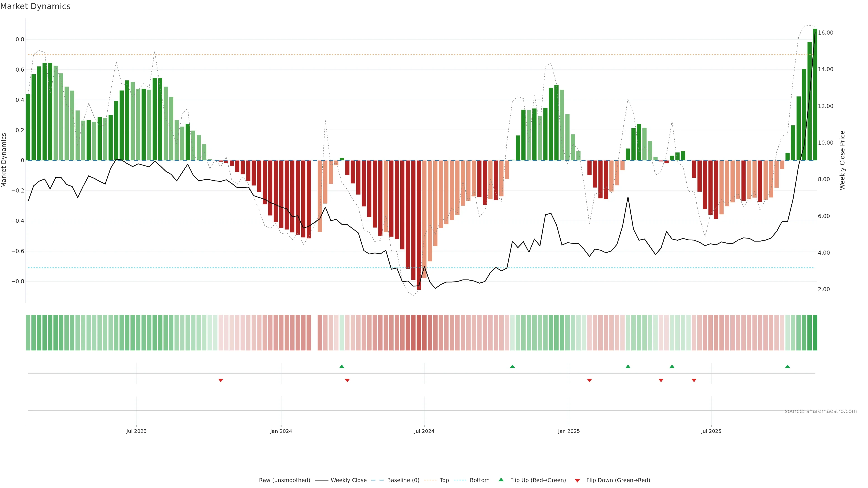Click the green triangle icon in the legend
This screenshot has height=488, width=868.
tap(501, 480)
